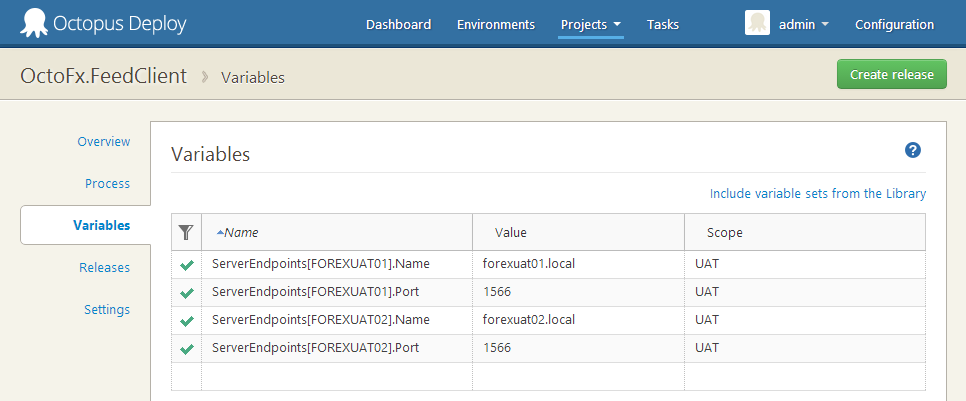Go to the Dashboard page
This screenshot has height=401, width=966.
coord(399,25)
